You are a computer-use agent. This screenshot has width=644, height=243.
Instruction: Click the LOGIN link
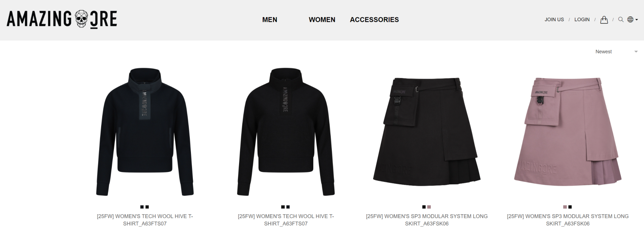582,20
